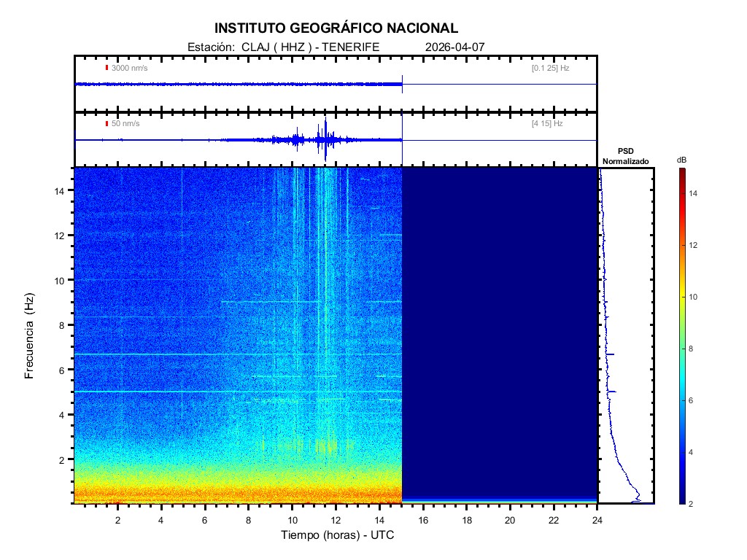Viewport: 747px width, 560px height.
Task: Click the [4 15] Hz filter label
Action: coord(547,124)
